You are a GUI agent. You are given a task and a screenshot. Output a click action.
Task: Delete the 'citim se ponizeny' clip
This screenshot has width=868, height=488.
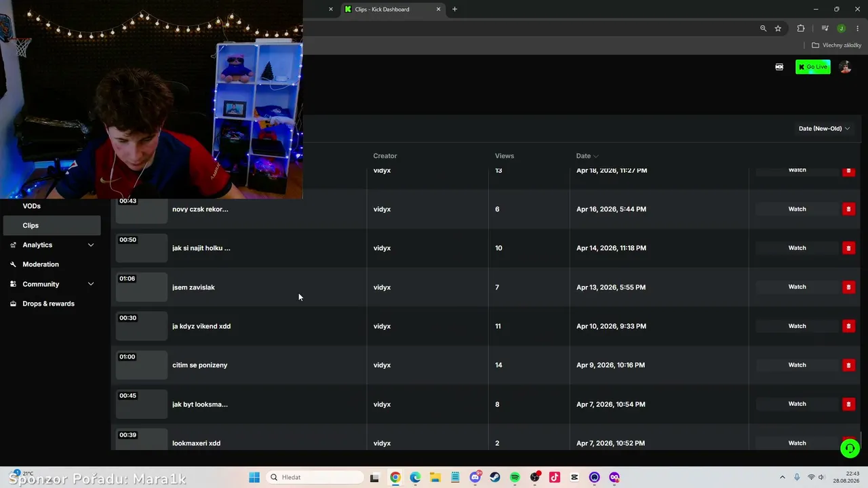click(x=848, y=365)
